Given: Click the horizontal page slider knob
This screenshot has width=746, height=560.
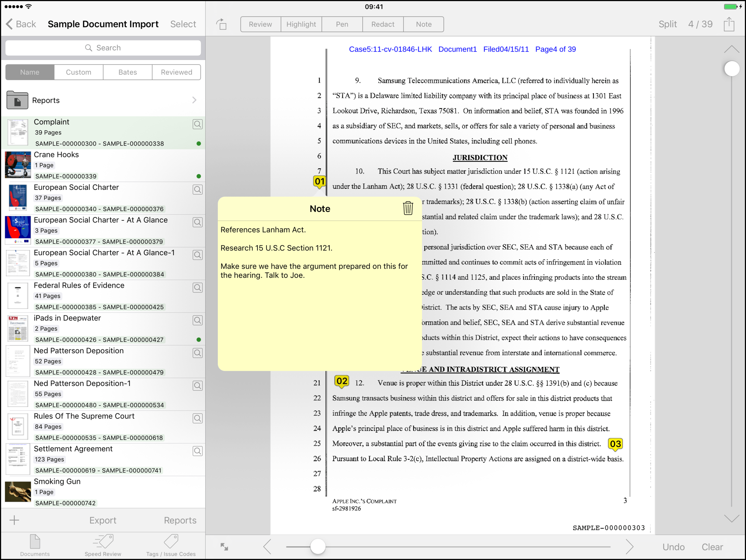Looking at the screenshot, I should [318, 547].
